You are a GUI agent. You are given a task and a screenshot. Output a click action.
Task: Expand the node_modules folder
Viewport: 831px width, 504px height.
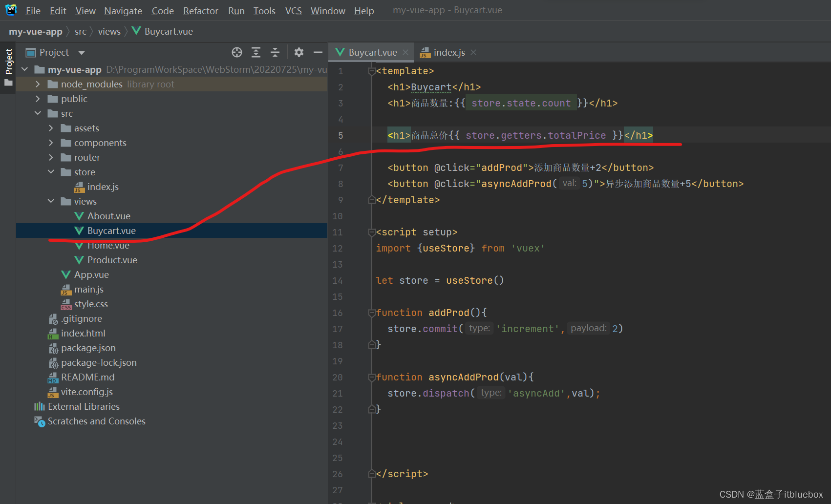click(38, 84)
